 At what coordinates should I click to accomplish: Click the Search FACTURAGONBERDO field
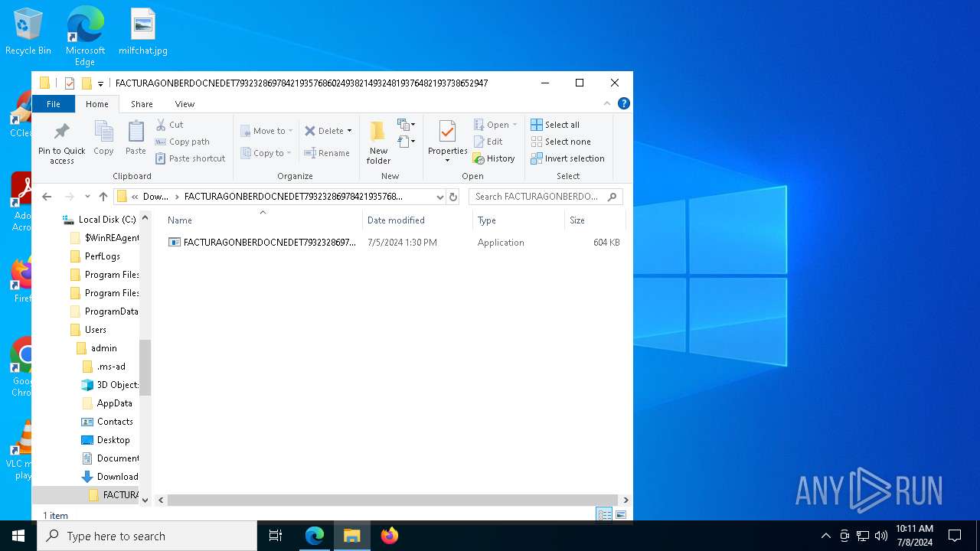tap(545, 197)
